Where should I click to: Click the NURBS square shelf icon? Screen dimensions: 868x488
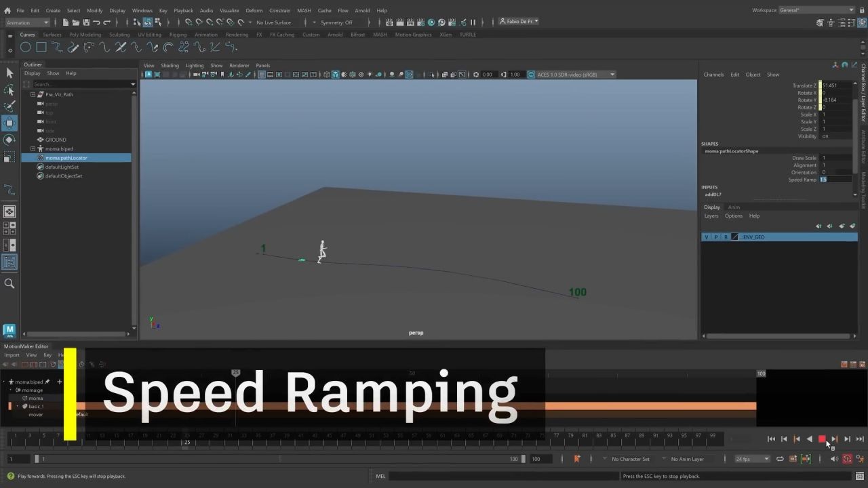click(41, 47)
